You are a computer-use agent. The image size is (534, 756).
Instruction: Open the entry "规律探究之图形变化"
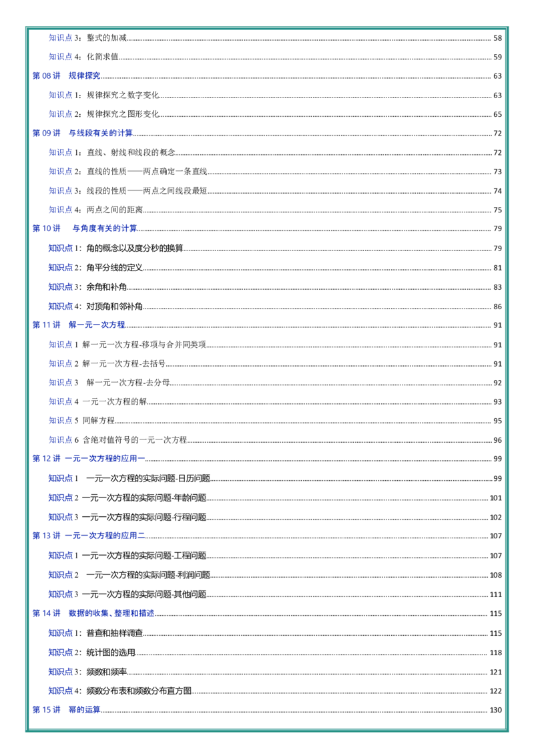(x=275, y=114)
